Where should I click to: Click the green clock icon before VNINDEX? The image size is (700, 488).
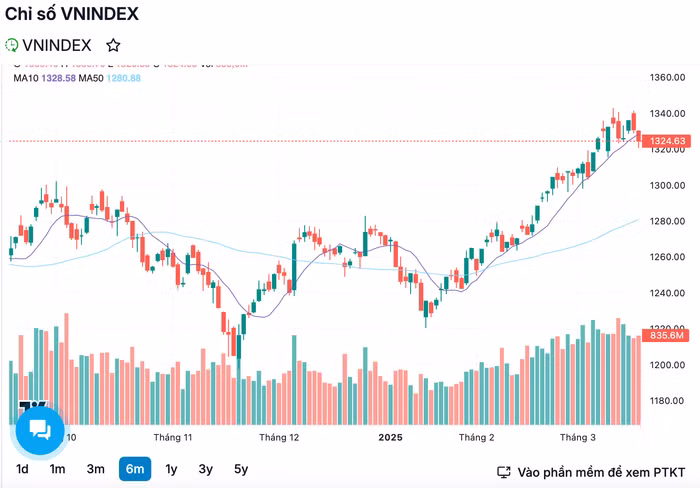point(12,45)
